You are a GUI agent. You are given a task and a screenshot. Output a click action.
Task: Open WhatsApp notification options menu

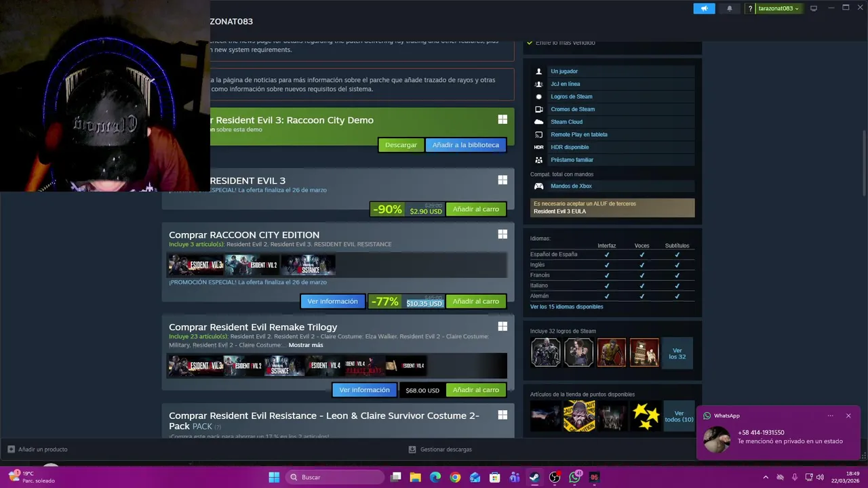tap(830, 416)
